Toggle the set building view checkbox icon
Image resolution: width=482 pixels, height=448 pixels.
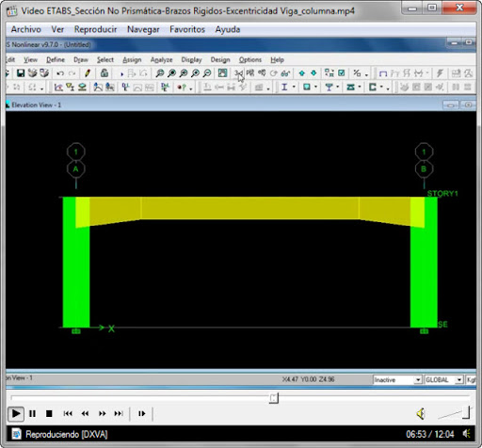tap(341, 73)
